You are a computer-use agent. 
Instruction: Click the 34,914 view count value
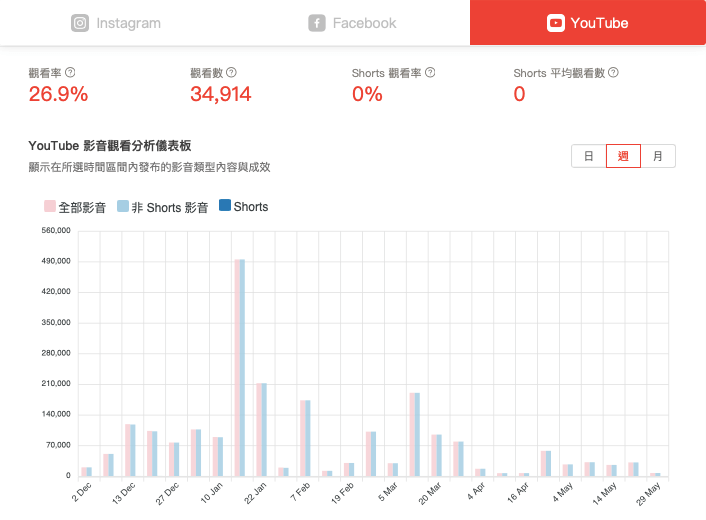coord(221,94)
